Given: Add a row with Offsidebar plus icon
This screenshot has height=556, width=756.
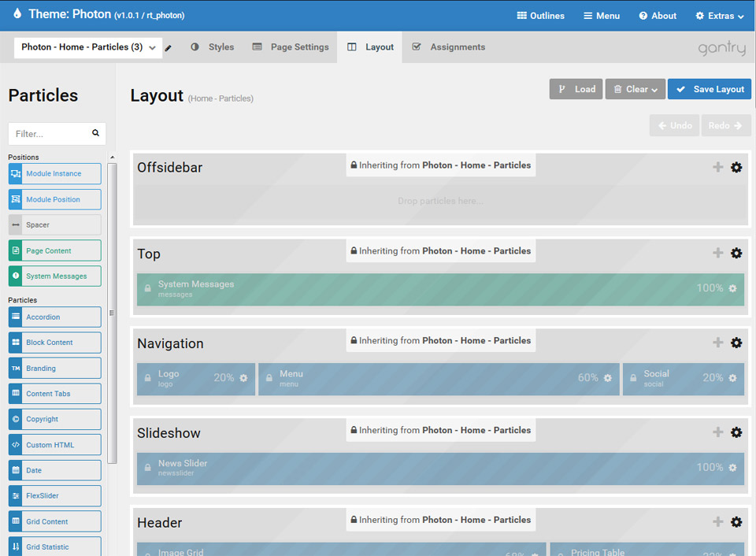Looking at the screenshot, I should point(718,167).
